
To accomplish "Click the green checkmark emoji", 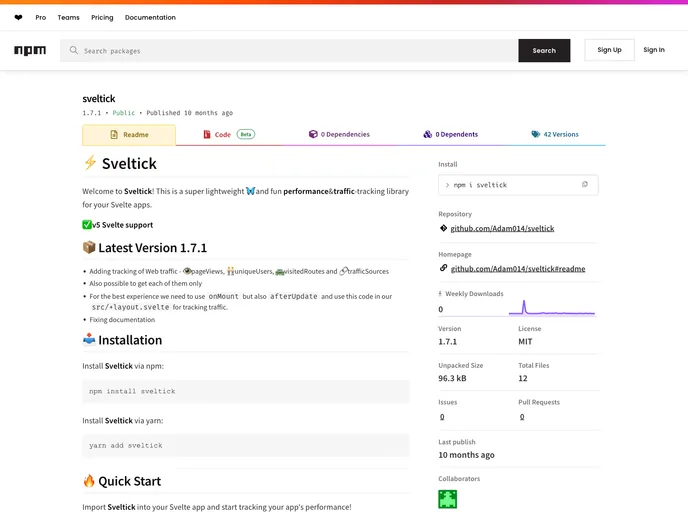I will [87, 225].
